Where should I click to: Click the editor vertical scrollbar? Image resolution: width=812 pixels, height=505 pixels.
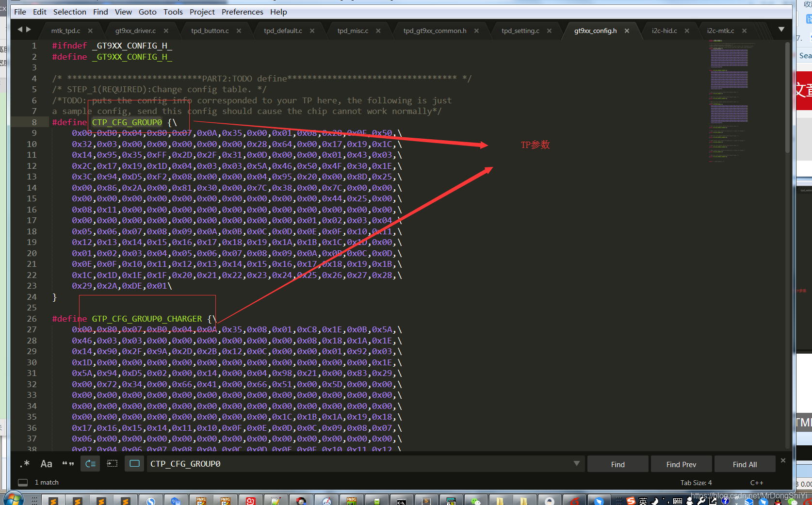click(x=787, y=97)
